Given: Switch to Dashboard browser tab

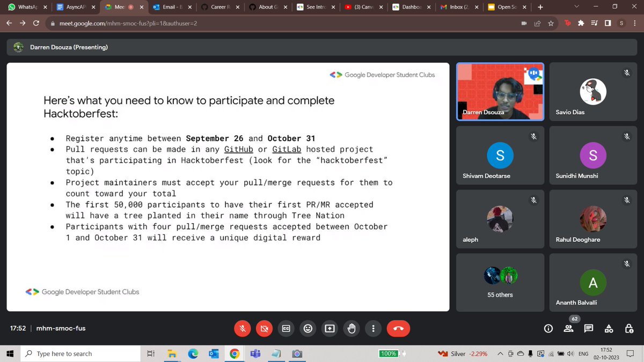Looking at the screenshot, I should (x=410, y=8).
